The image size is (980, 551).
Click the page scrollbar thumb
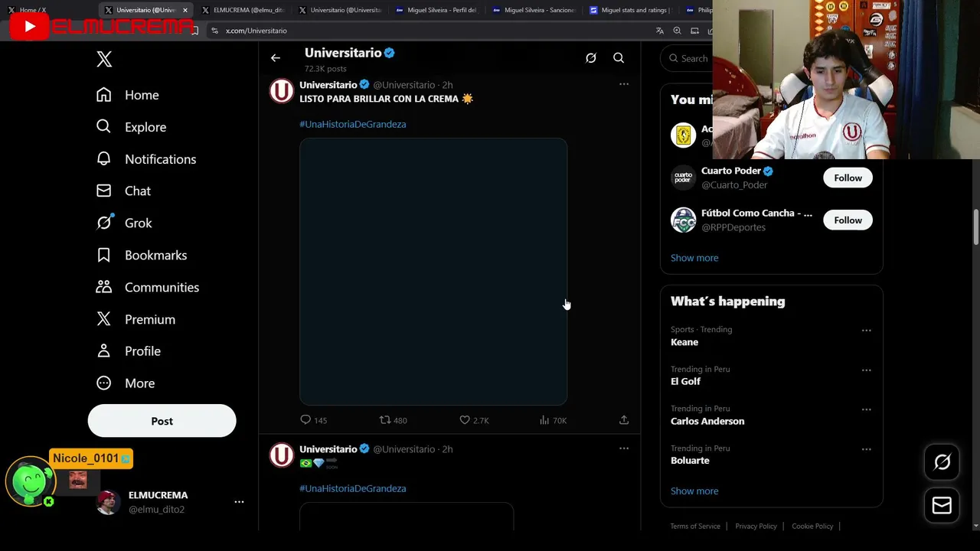[x=975, y=227]
